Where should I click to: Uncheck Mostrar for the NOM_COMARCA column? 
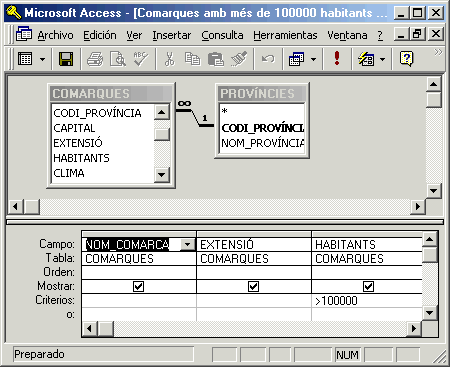[x=138, y=286]
